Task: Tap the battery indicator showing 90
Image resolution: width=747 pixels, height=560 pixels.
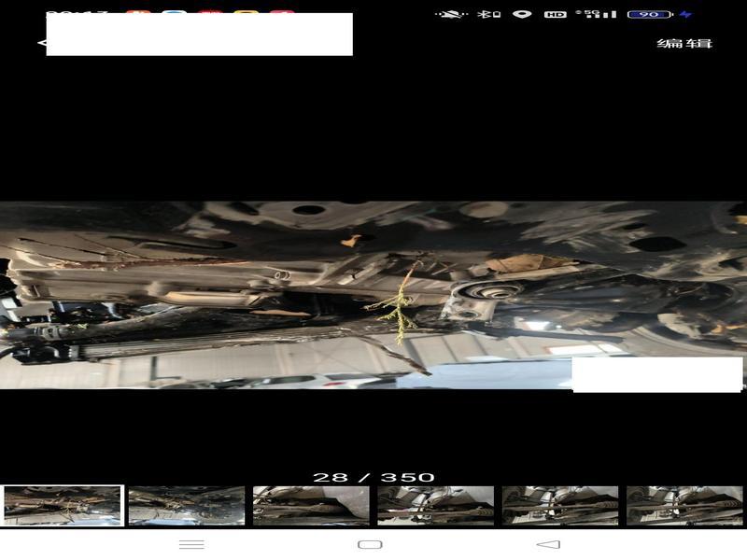Action: (x=650, y=15)
